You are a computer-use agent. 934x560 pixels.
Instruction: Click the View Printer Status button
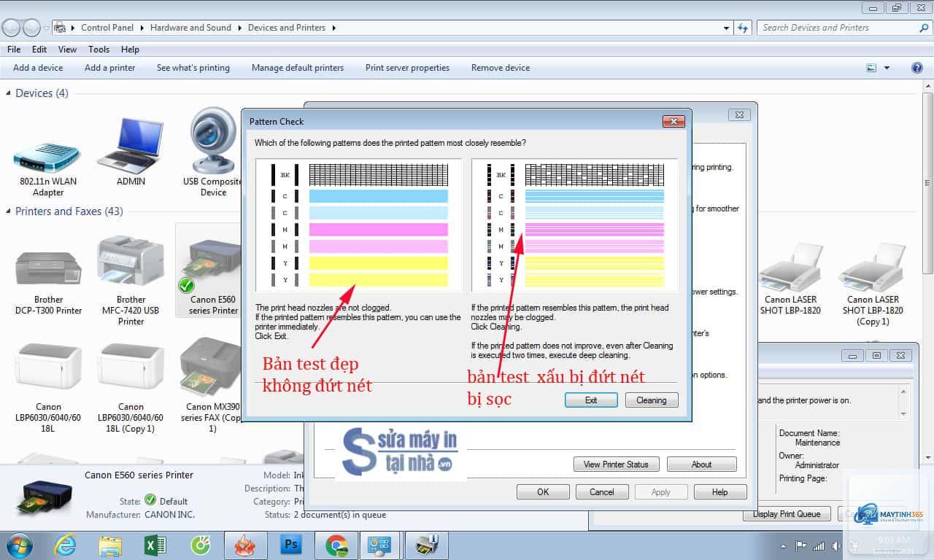coord(617,464)
